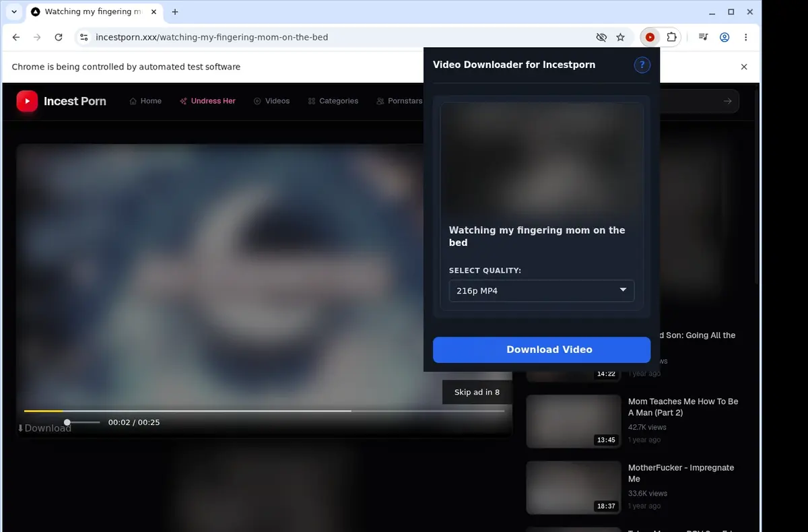808x532 pixels.
Task: Minimize the Chrome window
Action: [x=712, y=12]
